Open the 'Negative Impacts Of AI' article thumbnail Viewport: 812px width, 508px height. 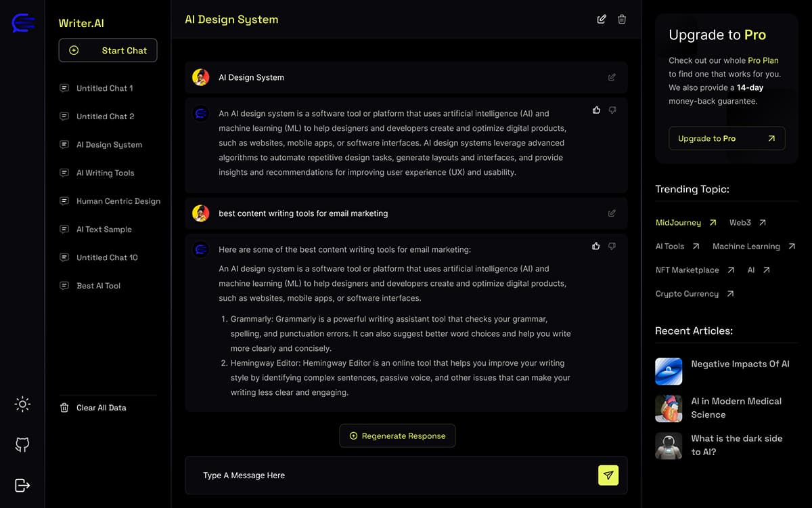pyautogui.click(x=669, y=371)
